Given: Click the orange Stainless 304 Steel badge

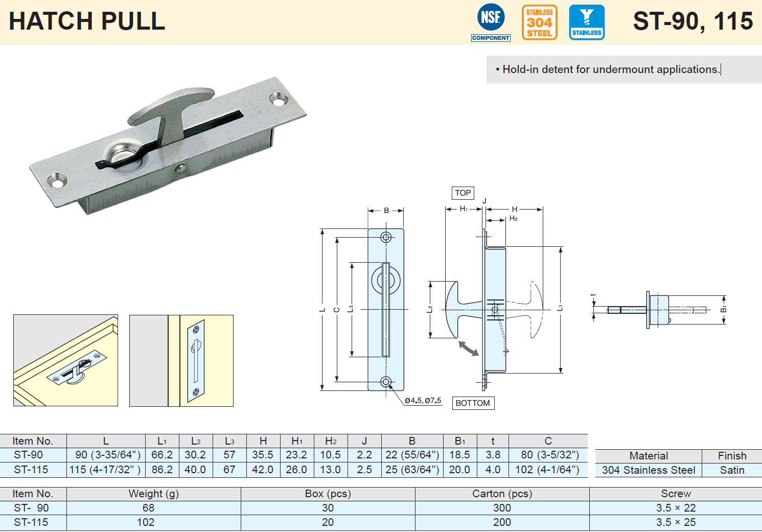Looking at the screenshot, I should coord(539,22).
